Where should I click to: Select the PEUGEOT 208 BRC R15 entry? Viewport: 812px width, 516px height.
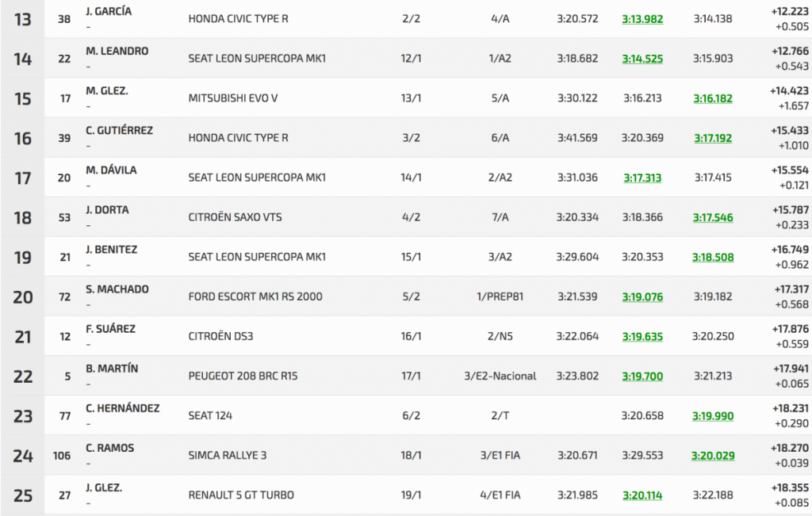246,376
